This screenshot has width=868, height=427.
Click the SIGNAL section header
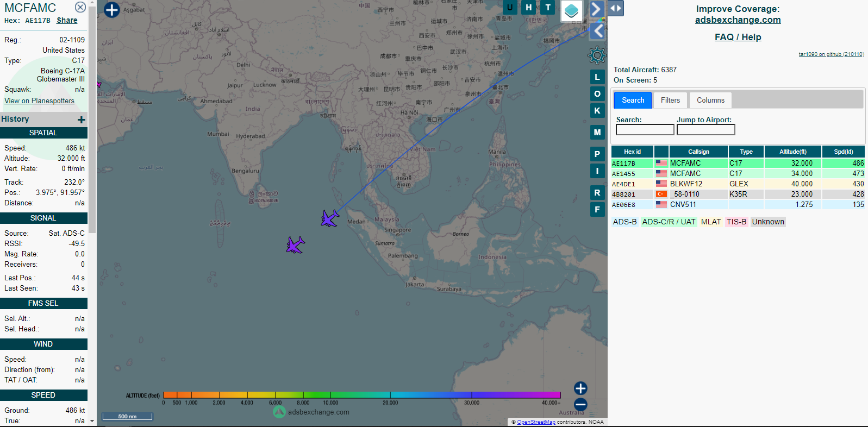click(x=43, y=218)
